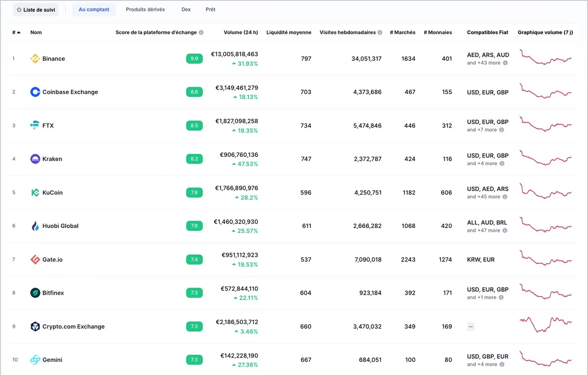Click info icon next to Huobi's +47 more

pos(505,230)
